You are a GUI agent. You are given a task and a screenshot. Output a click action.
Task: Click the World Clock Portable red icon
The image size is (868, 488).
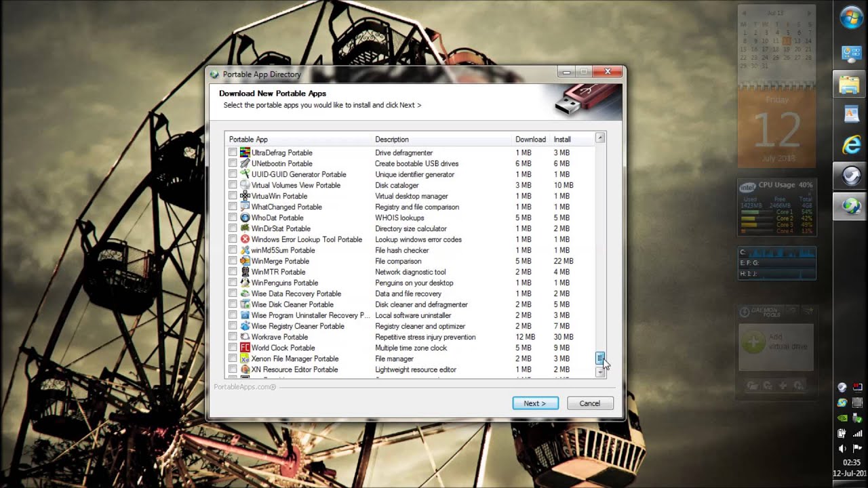tap(245, 348)
